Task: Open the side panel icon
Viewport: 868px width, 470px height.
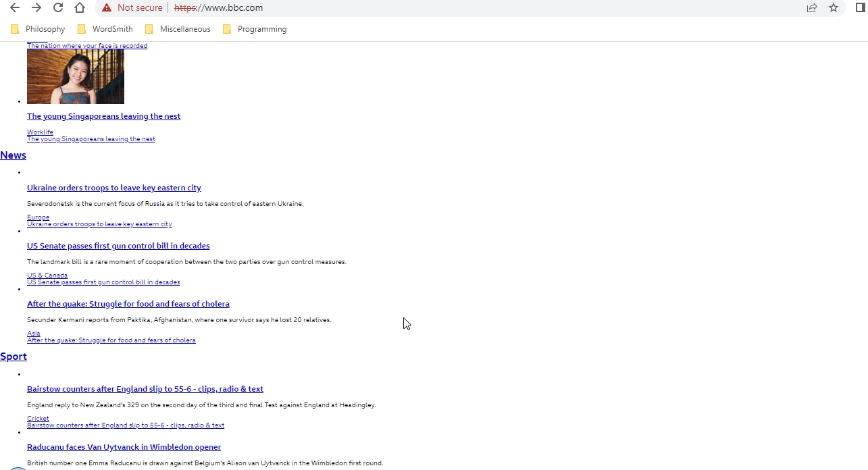Action: 861,8
